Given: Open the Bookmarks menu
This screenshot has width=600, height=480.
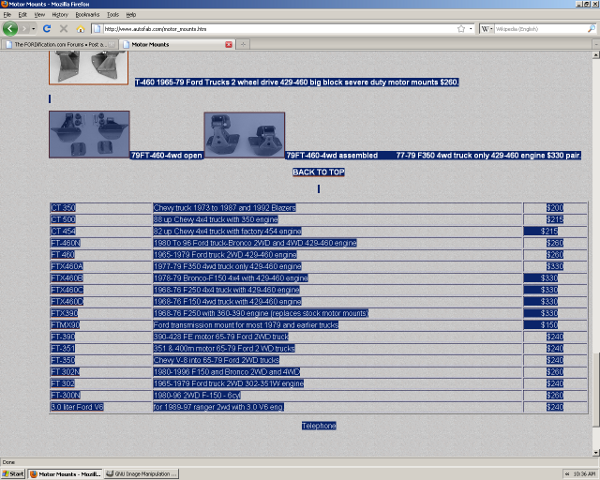Looking at the screenshot, I should (x=87, y=15).
